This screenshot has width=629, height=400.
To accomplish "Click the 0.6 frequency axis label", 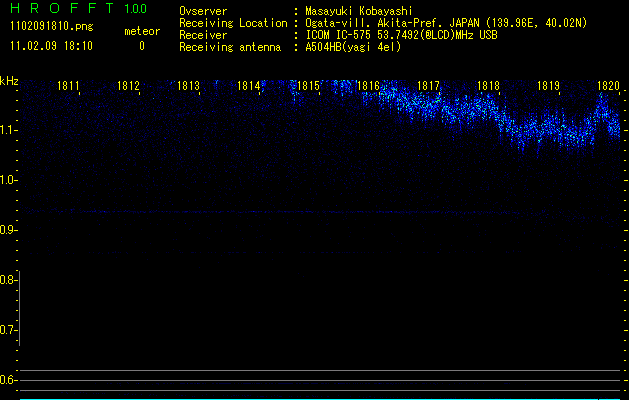I will (8, 380).
